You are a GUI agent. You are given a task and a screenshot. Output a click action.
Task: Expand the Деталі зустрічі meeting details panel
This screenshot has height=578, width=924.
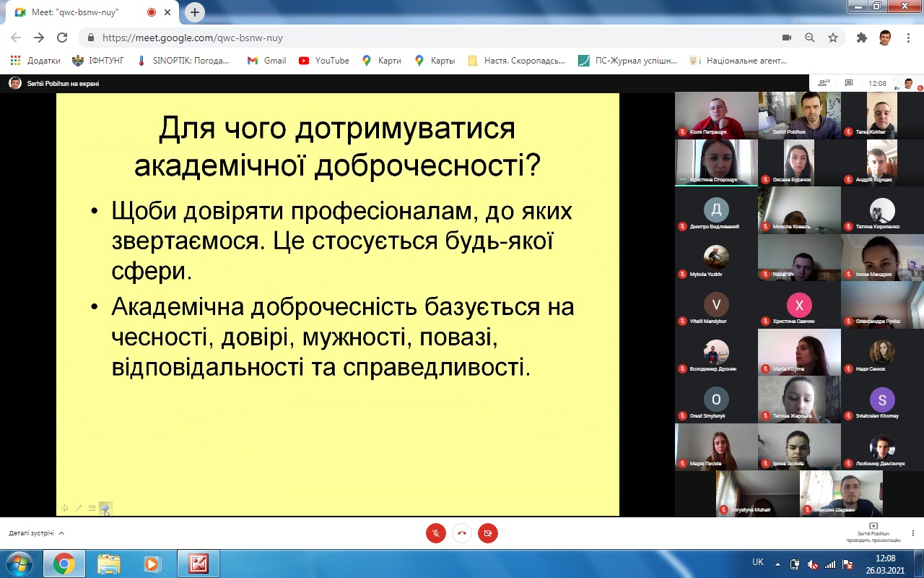point(36,533)
